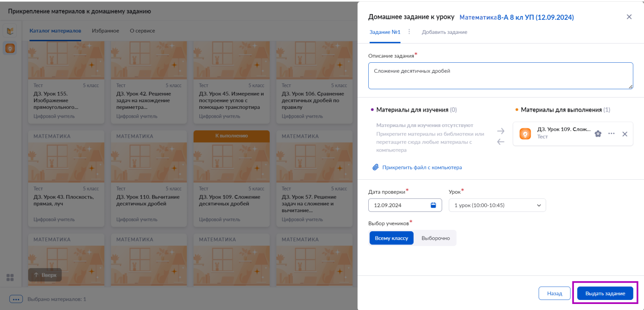Remove the attached ДЗ. Урок 109 material
Screen dimensions: 644x310
click(x=625, y=134)
